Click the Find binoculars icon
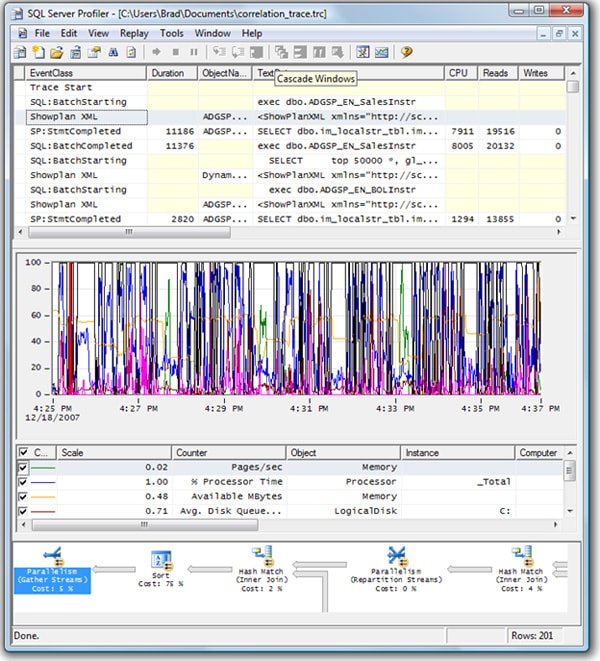Image resolution: width=600 pixels, height=661 pixels. point(113,52)
